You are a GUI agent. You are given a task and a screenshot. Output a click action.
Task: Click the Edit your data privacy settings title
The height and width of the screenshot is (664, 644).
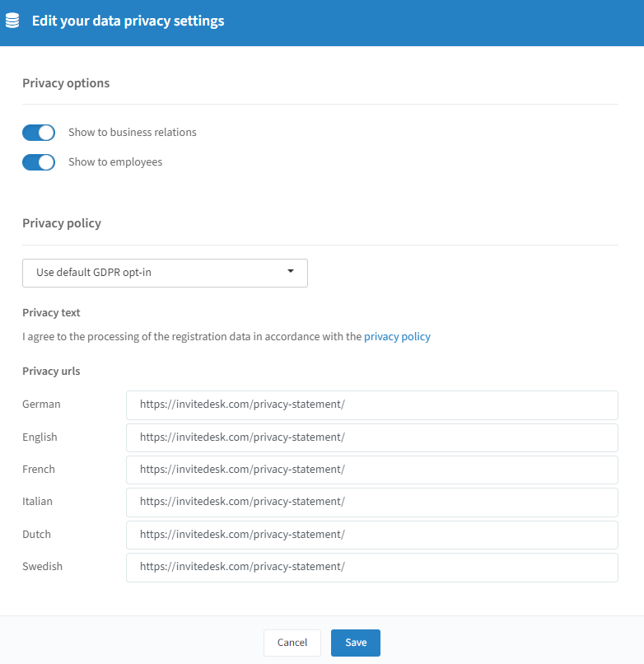tap(128, 21)
